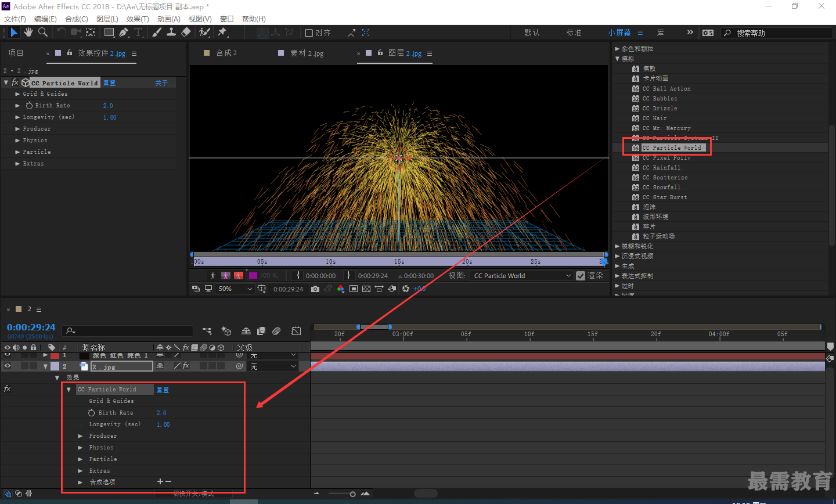Open the 合成(C) menu
Image resolution: width=836 pixels, height=504 pixels.
coord(77,19)
